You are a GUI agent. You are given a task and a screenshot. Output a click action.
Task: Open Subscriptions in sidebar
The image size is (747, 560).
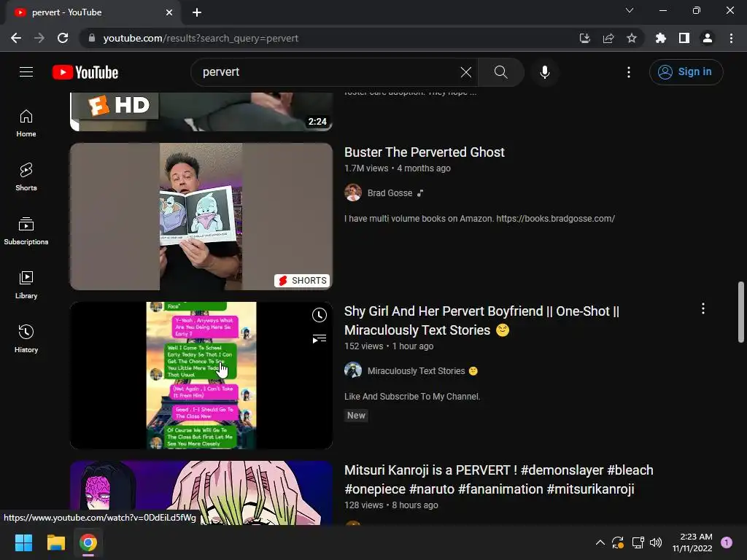[x=26, y=231]
